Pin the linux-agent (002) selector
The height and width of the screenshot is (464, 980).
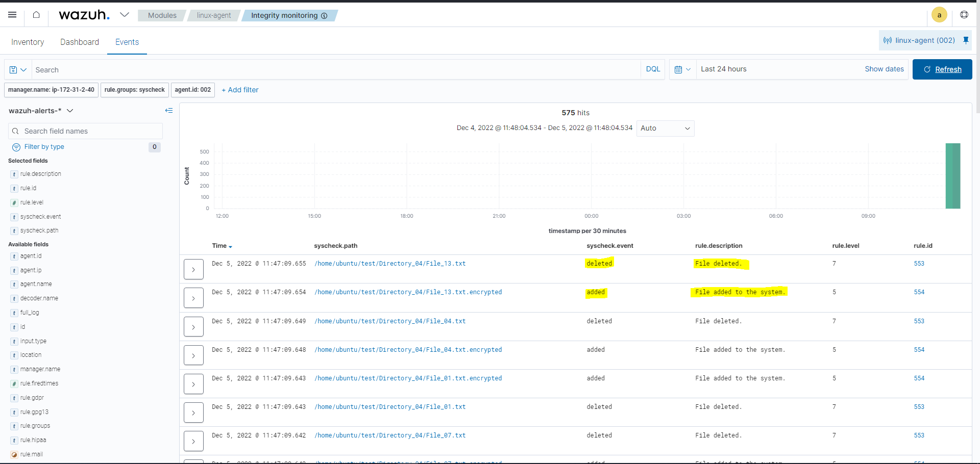[966, 40]
